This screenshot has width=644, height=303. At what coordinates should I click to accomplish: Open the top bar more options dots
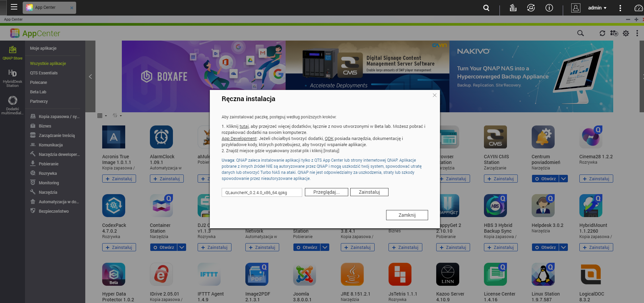pos(620,8)
